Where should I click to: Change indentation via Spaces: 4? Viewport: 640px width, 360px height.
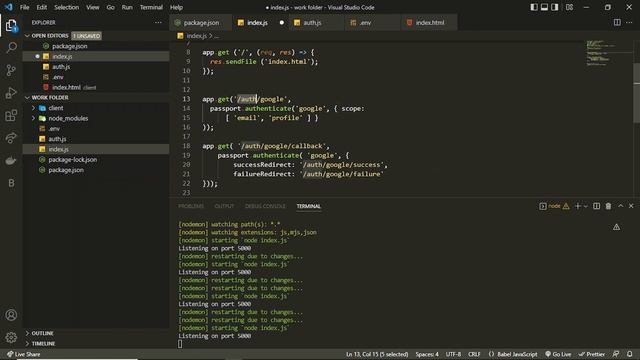click(427, 354)
